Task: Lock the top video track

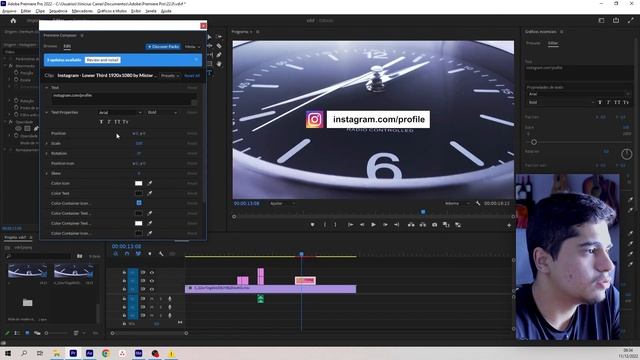Action: click(124, 272)
